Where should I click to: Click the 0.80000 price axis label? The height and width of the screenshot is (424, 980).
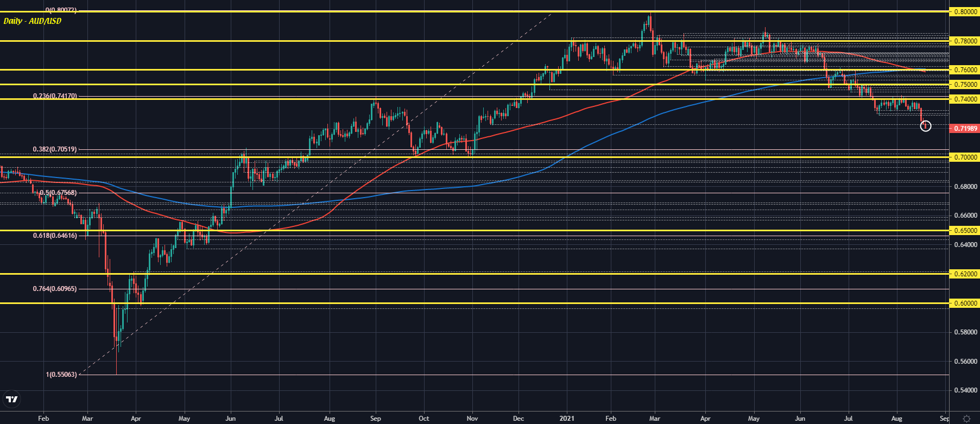[x=965, y=11]
